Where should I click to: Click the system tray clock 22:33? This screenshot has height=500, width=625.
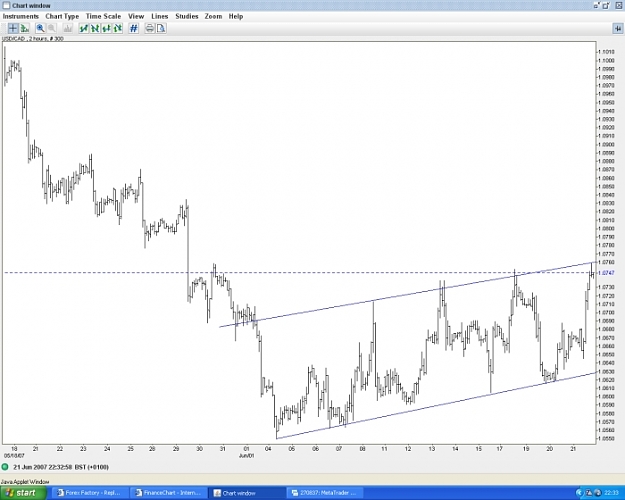click(612, 493)
